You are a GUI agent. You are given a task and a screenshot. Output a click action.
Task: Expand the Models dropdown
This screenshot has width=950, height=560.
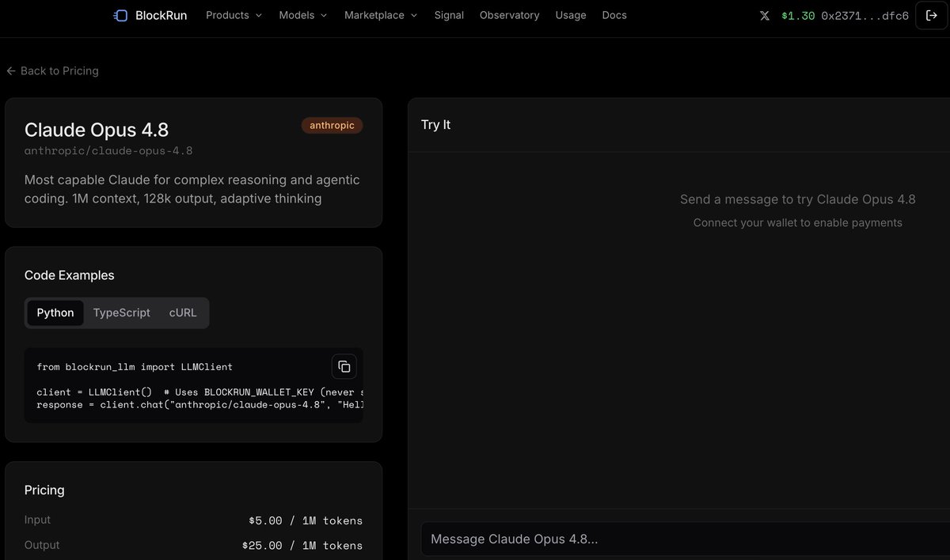(x=302, y=15)
